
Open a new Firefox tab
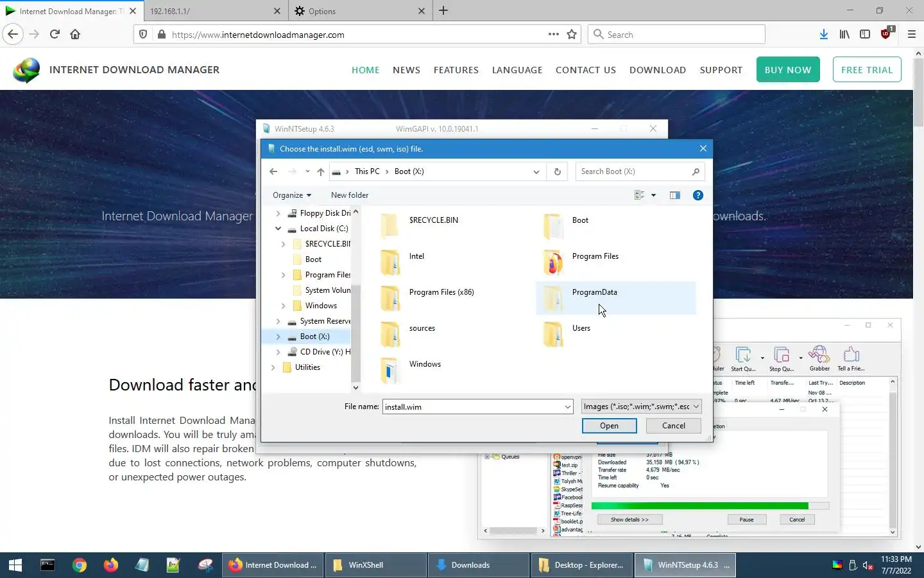pyautogui.click(x=443, y=11)
